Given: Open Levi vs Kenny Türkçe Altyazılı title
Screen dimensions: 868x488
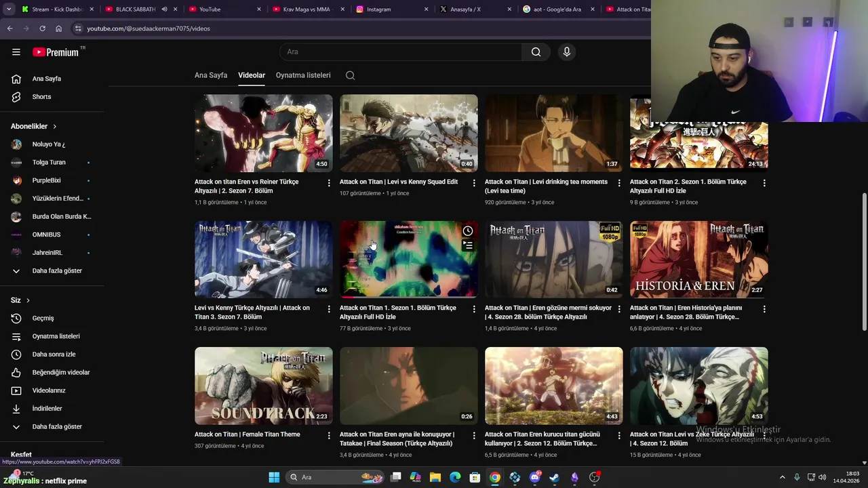Looking at the screenshot, I should point(252,312).
